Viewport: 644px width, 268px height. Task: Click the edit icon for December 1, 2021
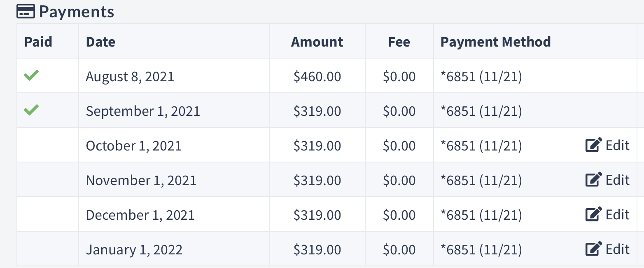coord(594,215)
